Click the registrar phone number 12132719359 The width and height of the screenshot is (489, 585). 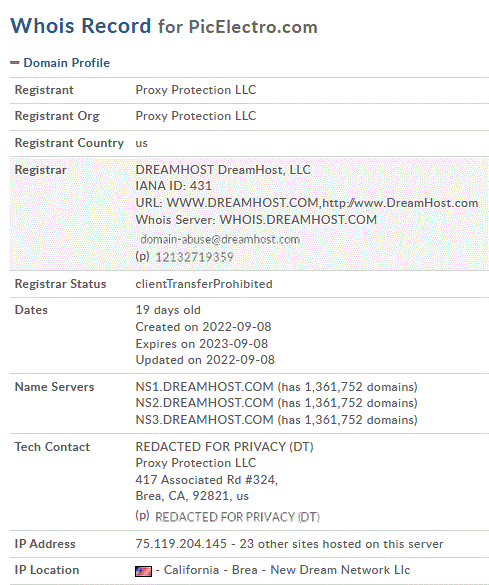194,257
